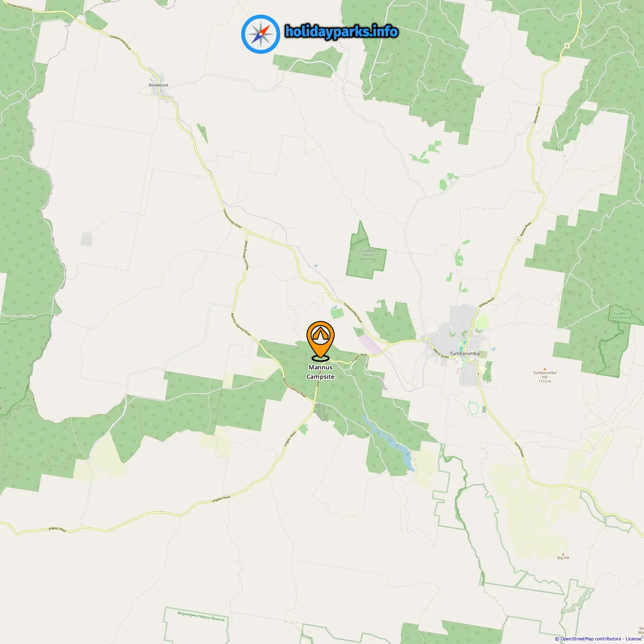Image resolution: width=644 pixels, height=644 pixels.
Task: Click the Mannus Campsite label
Action: point(321,372)
